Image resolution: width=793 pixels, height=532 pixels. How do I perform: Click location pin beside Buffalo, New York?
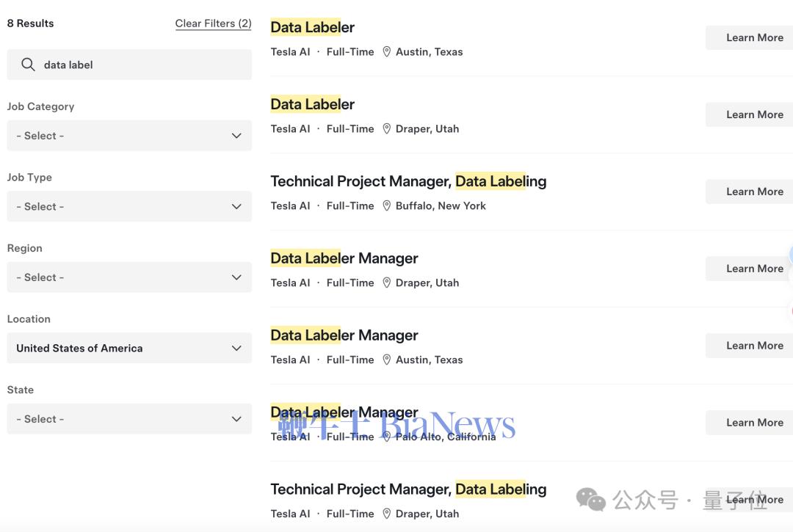pyautogui.click(x=386, y=206)
